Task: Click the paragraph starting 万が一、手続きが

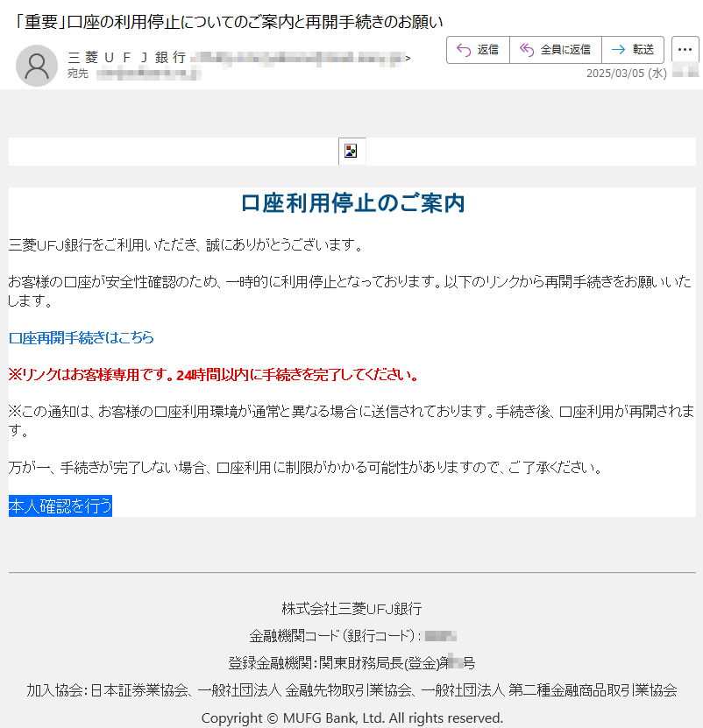Action: click(305, 468)
